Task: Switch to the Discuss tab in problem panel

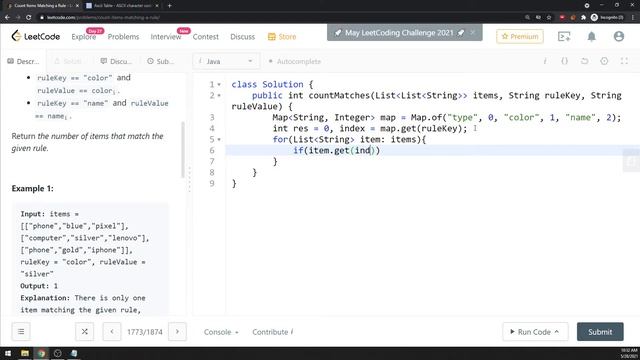Action: pyautogui.click(x=116, y=61)
